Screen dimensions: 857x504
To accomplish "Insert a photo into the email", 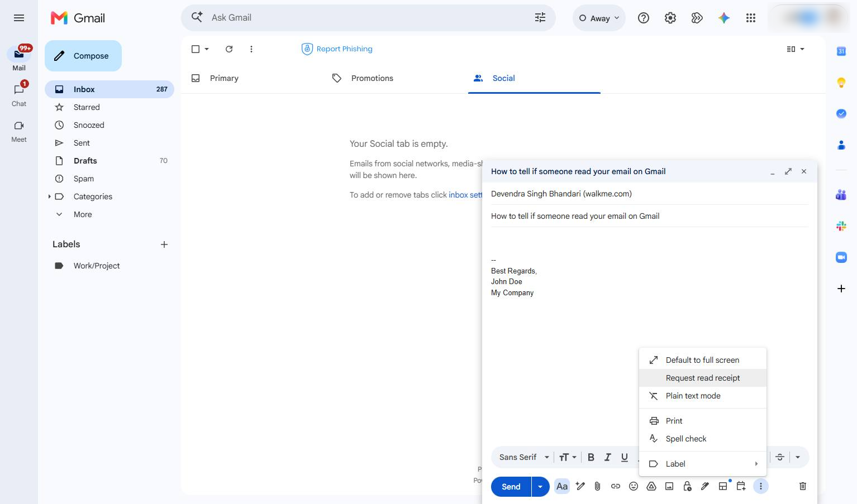I will coord(669,486).
